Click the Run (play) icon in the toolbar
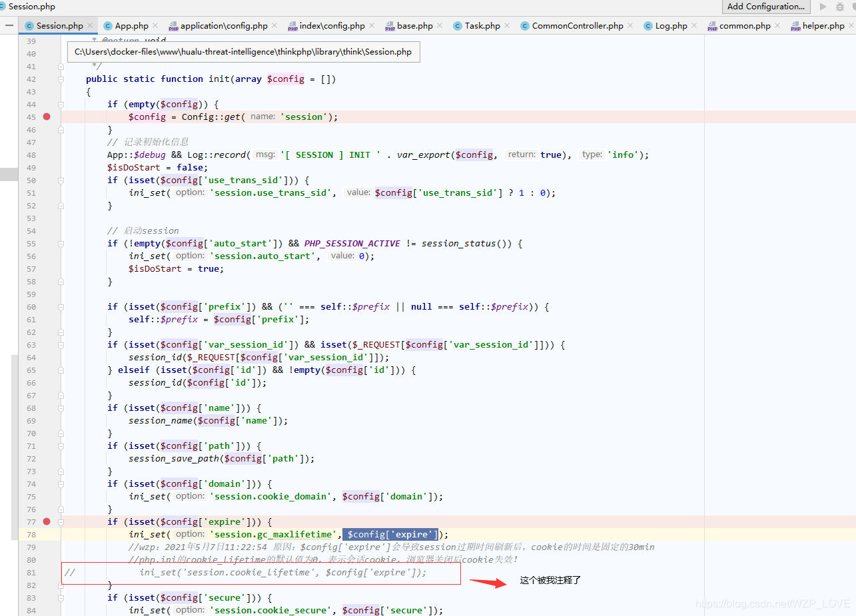Viewport: 856px width, 616px height. pyautogui.click(x=823, y=7)
